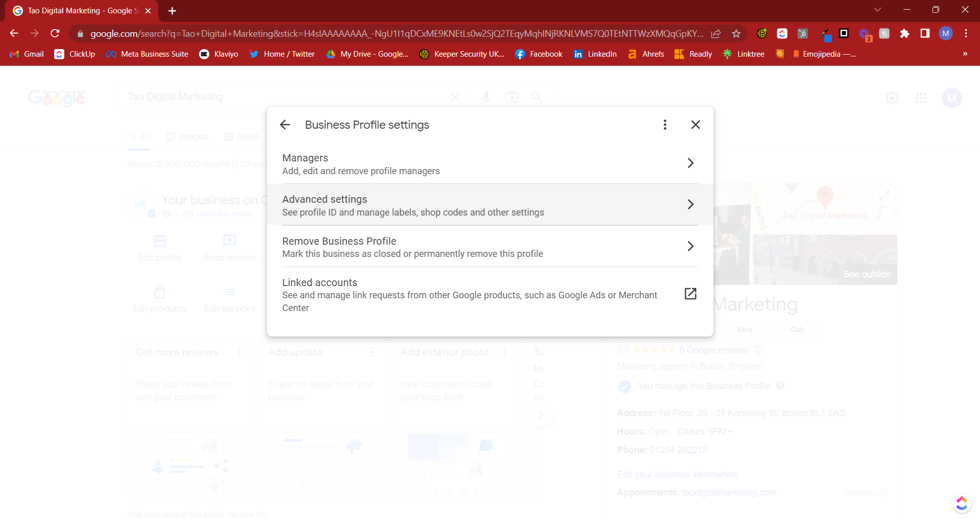
Task: Open the Emojipedia bookmark
Action: (824, 54)
